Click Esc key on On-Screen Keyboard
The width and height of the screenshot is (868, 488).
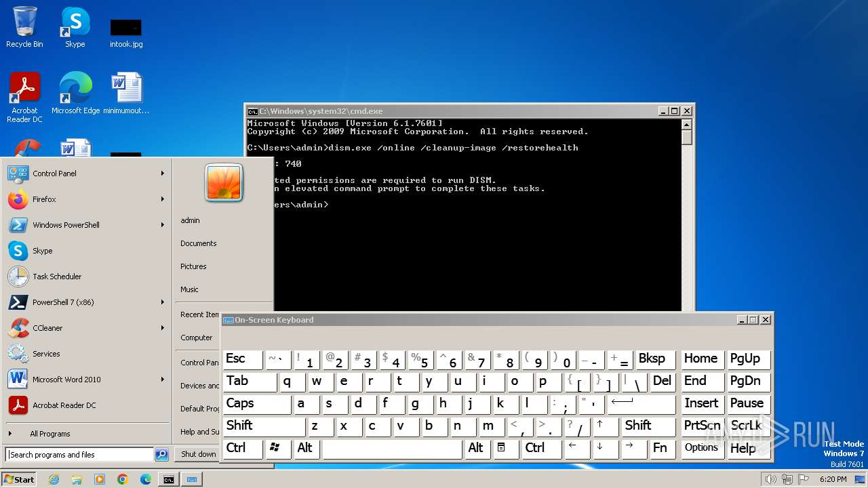(x=243, y=359)
